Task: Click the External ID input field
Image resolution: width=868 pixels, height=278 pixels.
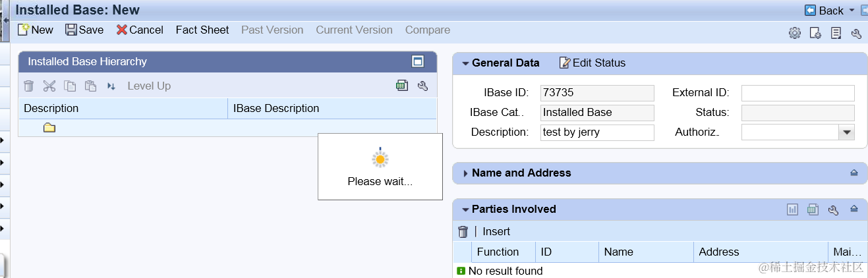Action: (798, 93)
